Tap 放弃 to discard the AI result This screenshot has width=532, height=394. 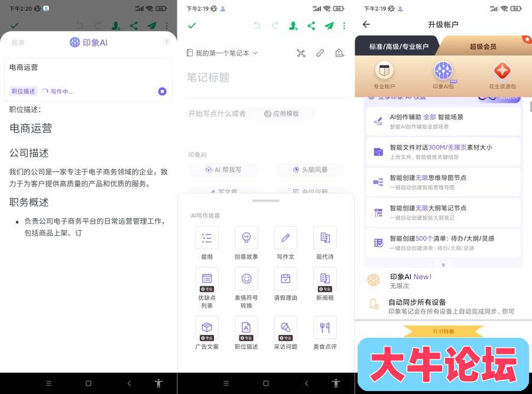pyautogui.click(x=18, y=43)
